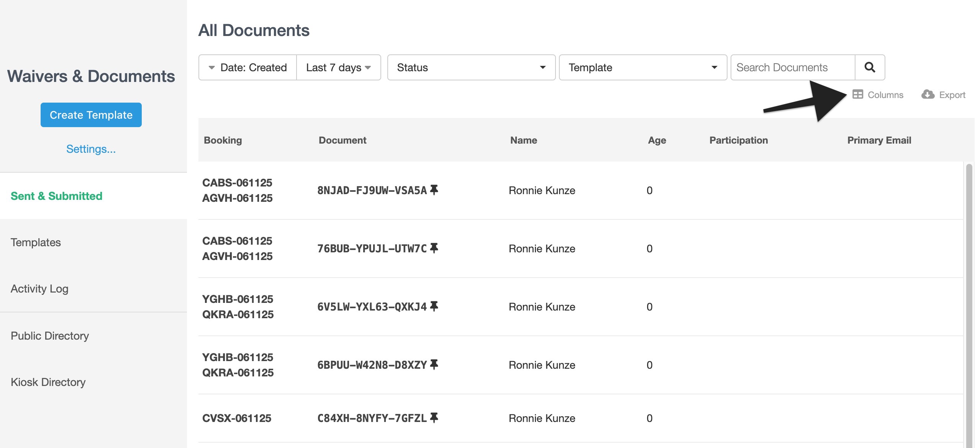Click pin icon next to 76BUB-YPUJL-UTW7C
Viewport: 980px width, 448px height.
coord(434,248)
